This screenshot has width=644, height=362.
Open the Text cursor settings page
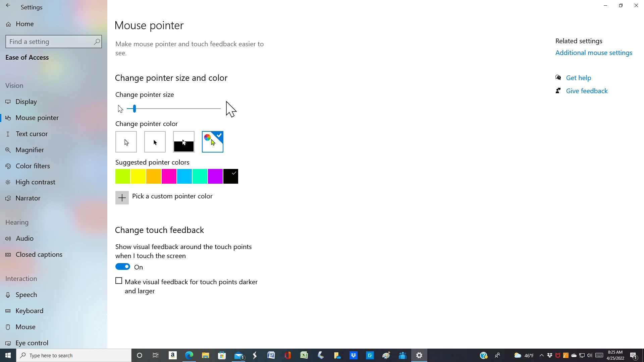32,134
